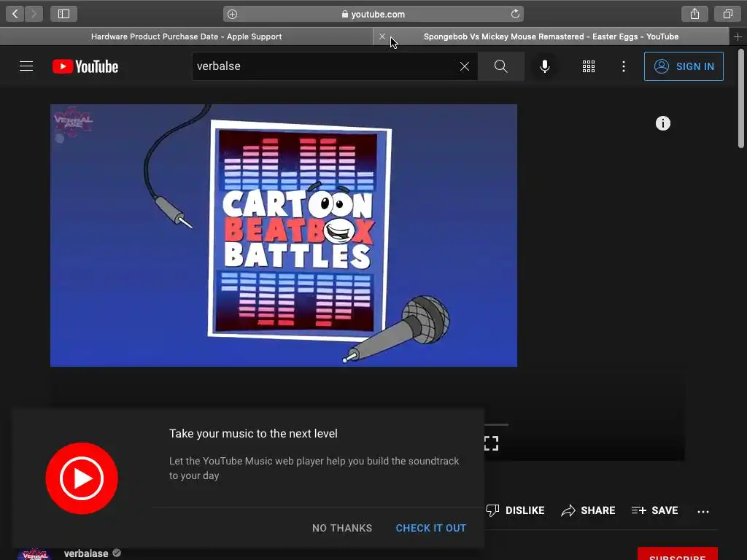Image resolution: width=747 pixels, height=560 pixels.
Task: Close the Spongebob Vs Mickey Mouse tab
Action: 382,36
